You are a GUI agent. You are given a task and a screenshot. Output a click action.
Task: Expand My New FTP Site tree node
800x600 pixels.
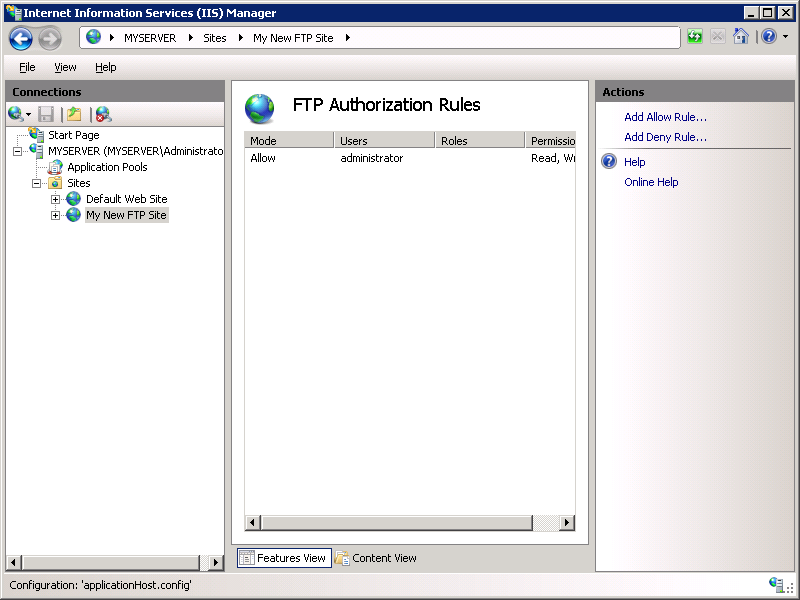(56, 215)
